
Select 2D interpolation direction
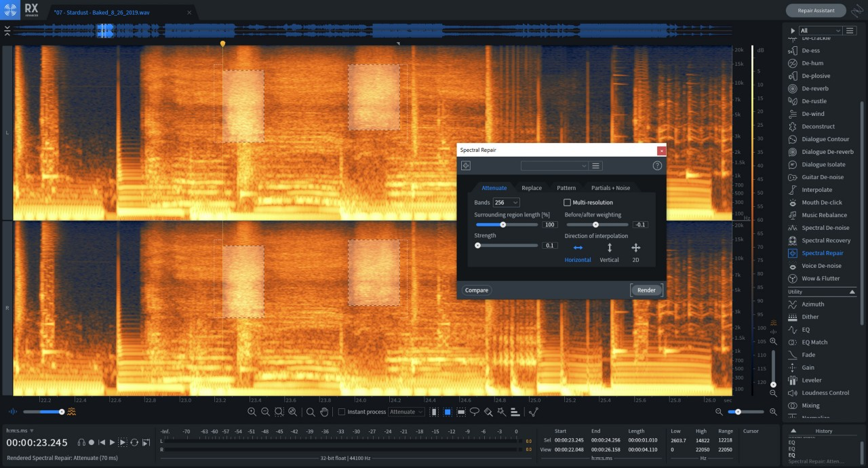coord(635,253)
